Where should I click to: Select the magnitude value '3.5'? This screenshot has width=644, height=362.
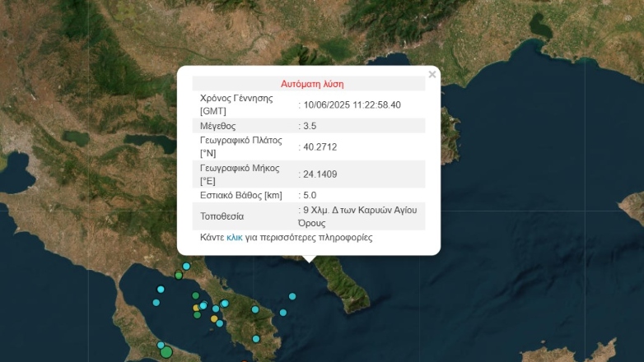tap(310, 126)
